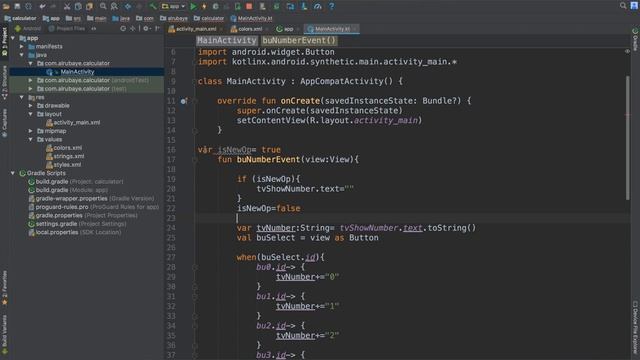The height and width of the screenshot is (360, 640).
Task: Click the inspections eye icon in editor corner
Action: coord(627,51)
